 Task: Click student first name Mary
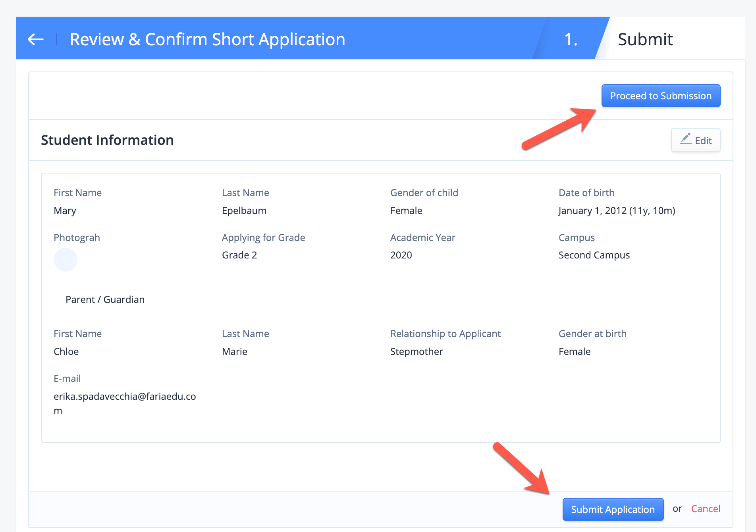pyautogui.click(x=65, y=210)
